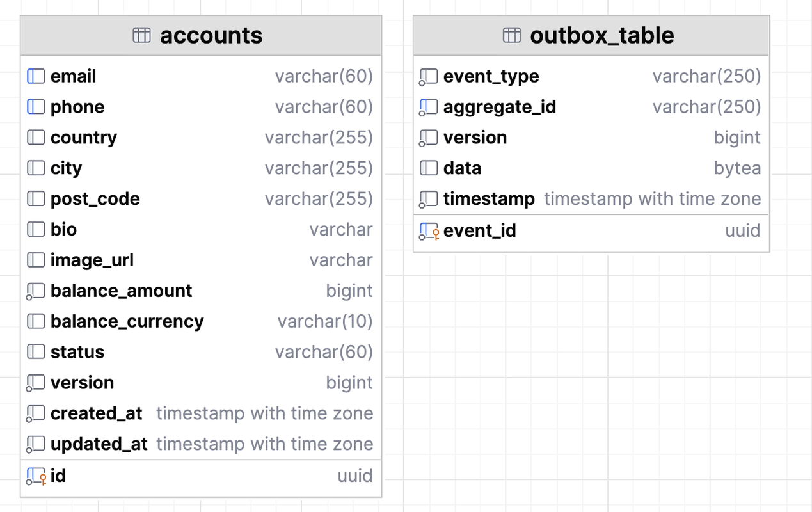Click the balance_amount column icon
This screenshot has height=512, width=812.
coord(35,291)
